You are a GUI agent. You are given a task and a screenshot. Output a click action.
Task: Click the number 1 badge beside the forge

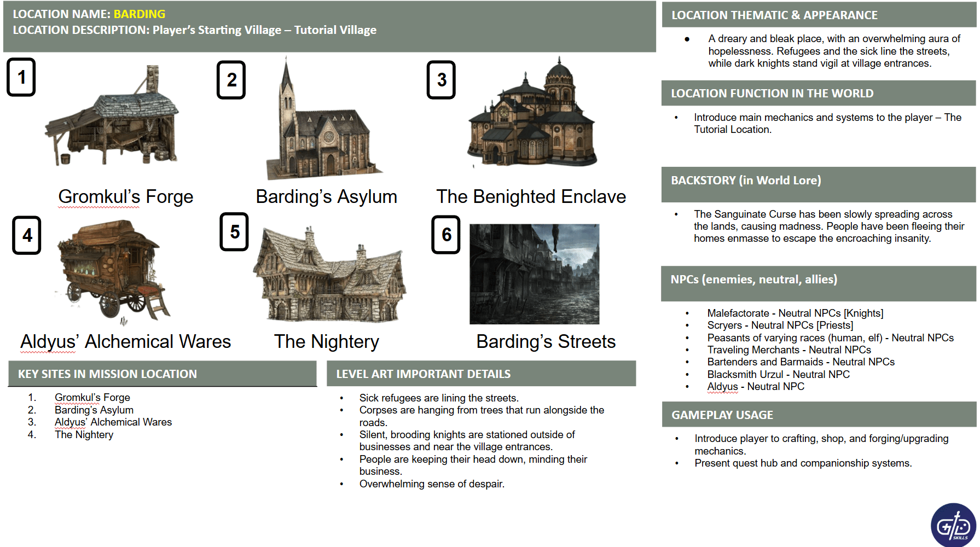pos(21,77)
